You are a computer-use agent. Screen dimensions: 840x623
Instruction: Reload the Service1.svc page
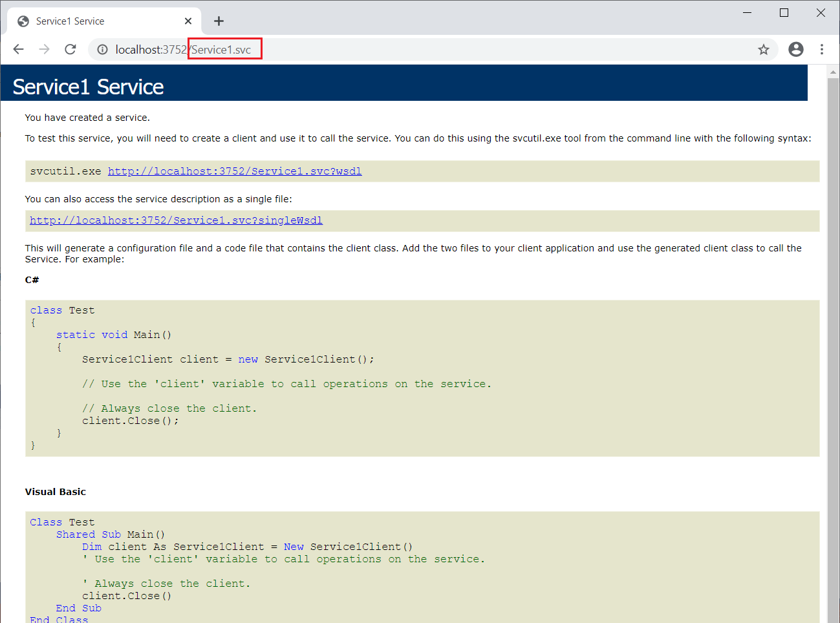tap(70, 49)
